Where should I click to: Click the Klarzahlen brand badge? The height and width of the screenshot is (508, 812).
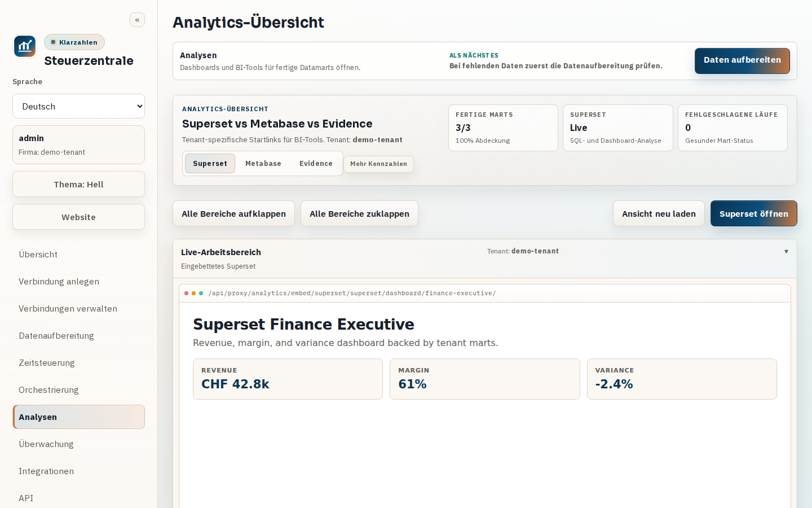74,42
